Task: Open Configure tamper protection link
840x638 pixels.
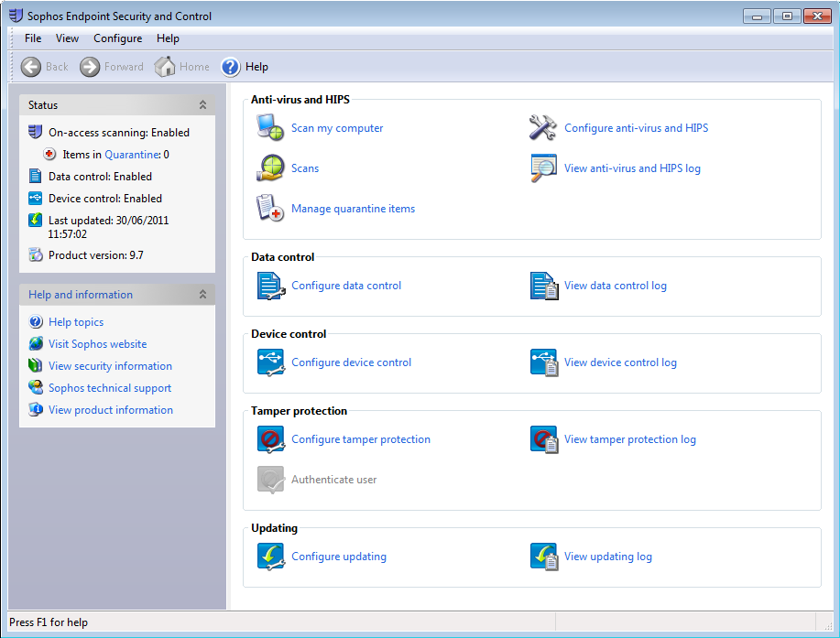Action: (x=361, y=439)
